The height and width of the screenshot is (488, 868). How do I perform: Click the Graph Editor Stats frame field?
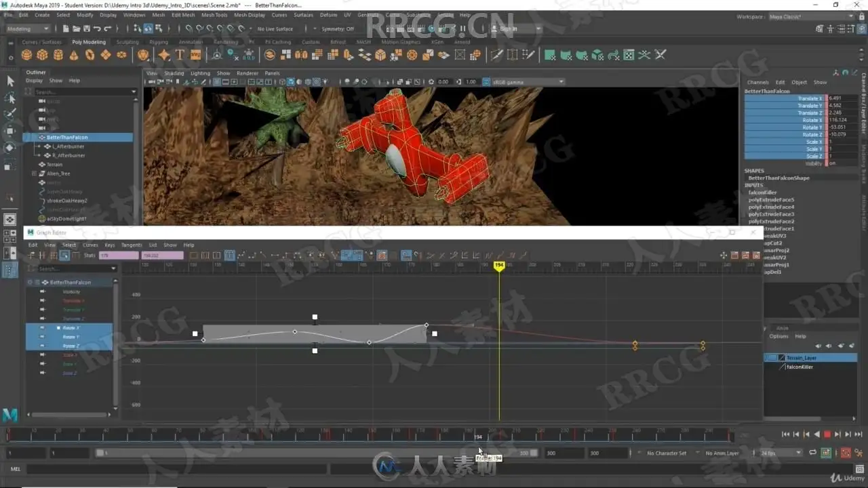pos(119,256)
